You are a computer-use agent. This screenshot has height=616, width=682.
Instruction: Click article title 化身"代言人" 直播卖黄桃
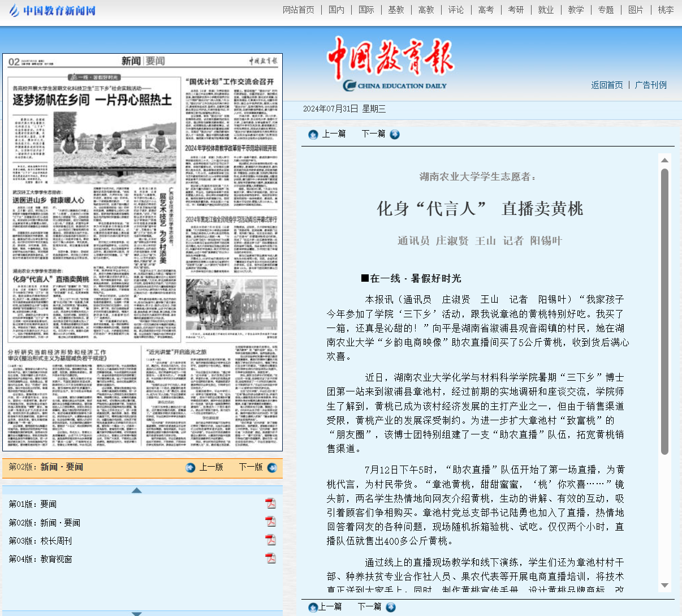pyautogui.click(x=480, y=209)
